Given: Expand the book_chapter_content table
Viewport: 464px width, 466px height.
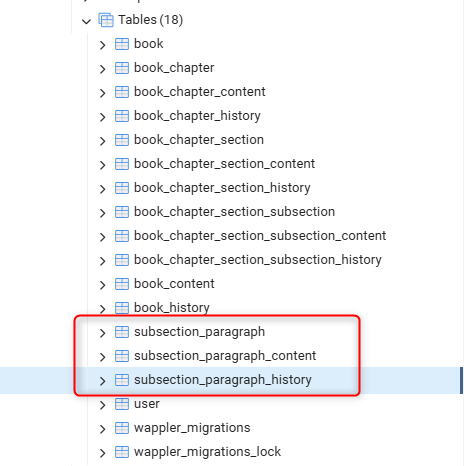Looking at the screenshot, I should (102, 93).
